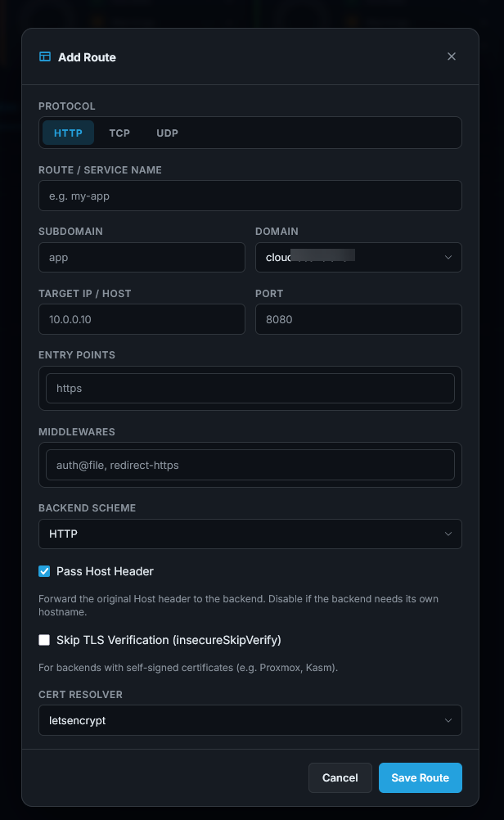
Task: Enable Skip TLS Verification checkbox
Action: [x=44, y=640]
